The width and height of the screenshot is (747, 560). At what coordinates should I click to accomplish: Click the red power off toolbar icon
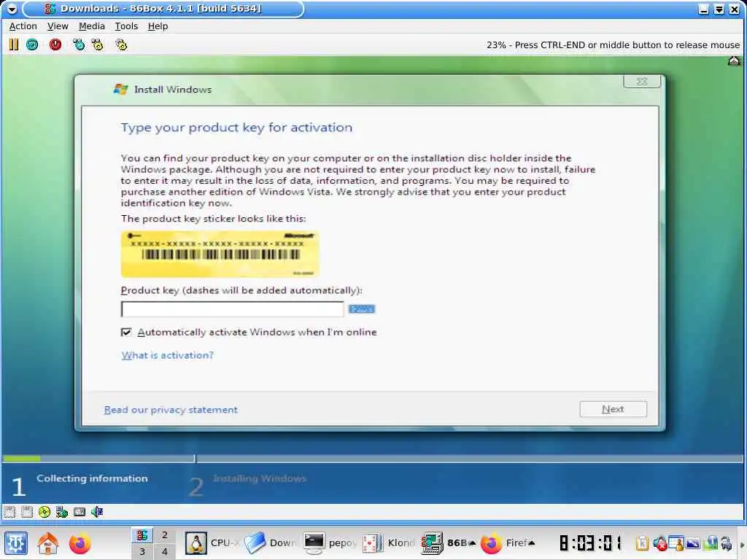pyautogui.click(x=55, y=44)
